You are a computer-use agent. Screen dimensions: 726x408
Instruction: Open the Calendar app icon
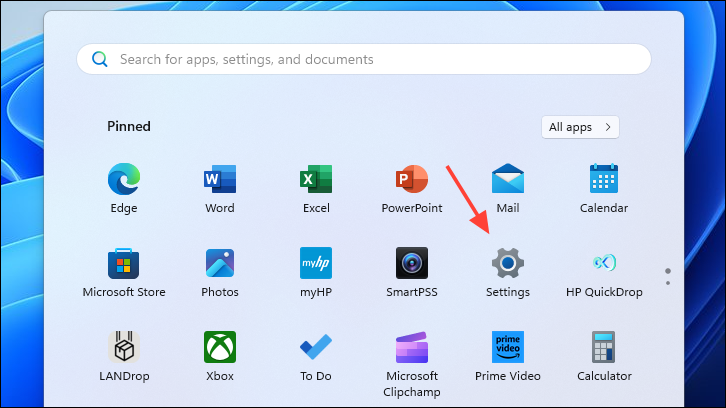click(x=604, y=179)
